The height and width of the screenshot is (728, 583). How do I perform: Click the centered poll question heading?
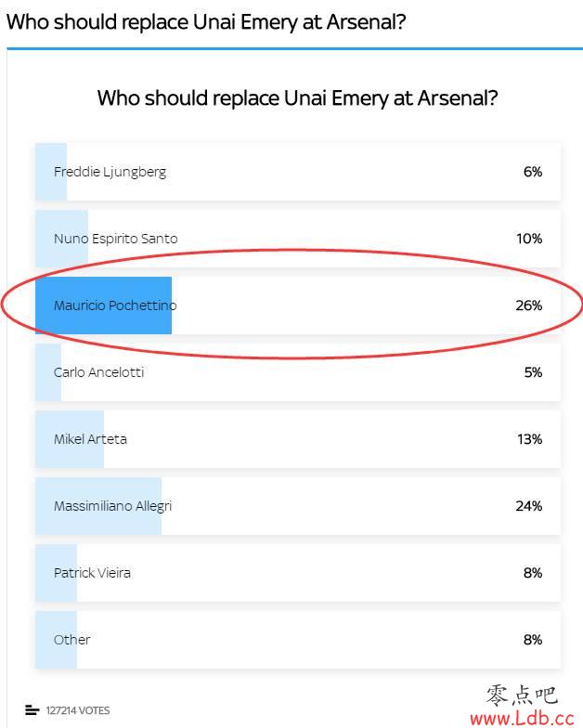pyautogui.click(x=297, y=97)
